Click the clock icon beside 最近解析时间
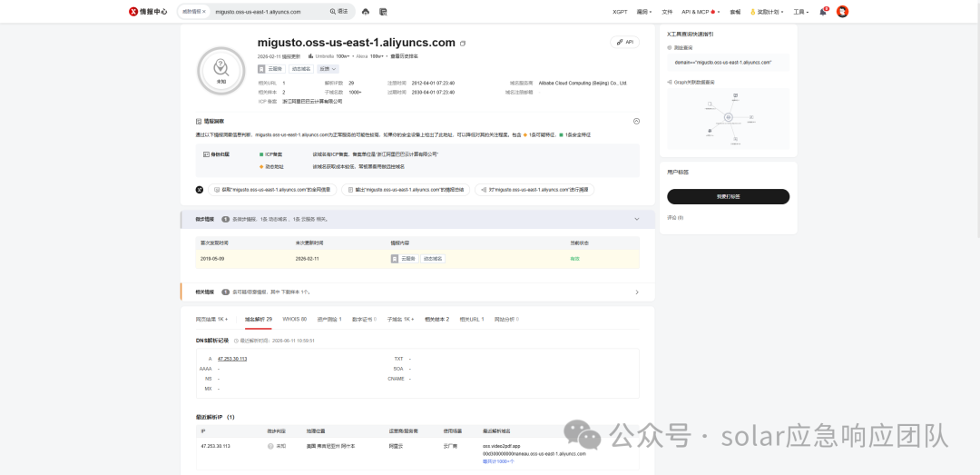This screenshot has width=980, height=475. 236,341
